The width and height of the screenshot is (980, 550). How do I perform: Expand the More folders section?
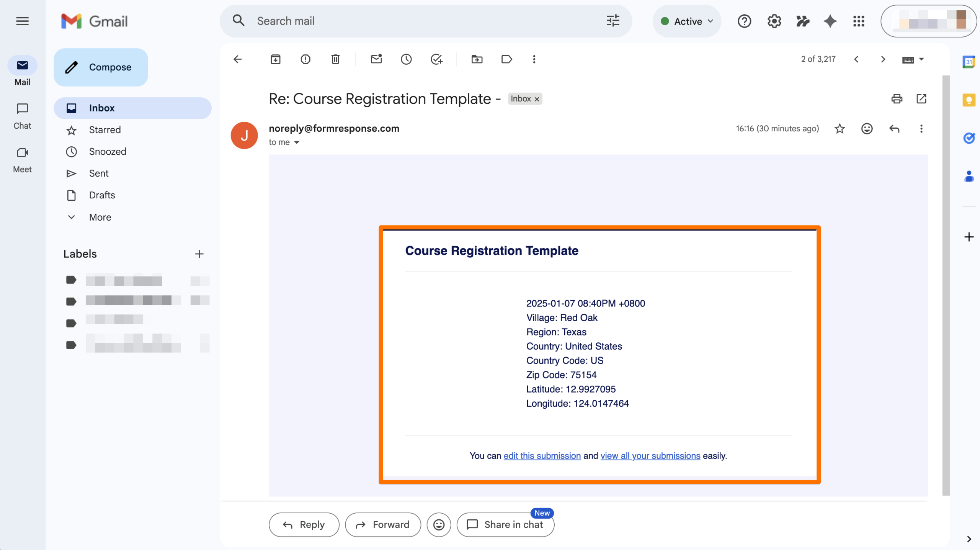click(100, 217)
